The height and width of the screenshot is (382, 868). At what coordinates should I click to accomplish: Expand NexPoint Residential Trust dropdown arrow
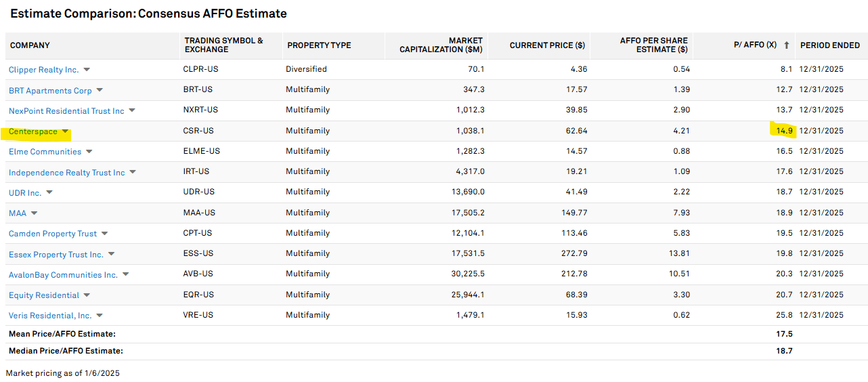pyautogui.click(x=132, y=110)
